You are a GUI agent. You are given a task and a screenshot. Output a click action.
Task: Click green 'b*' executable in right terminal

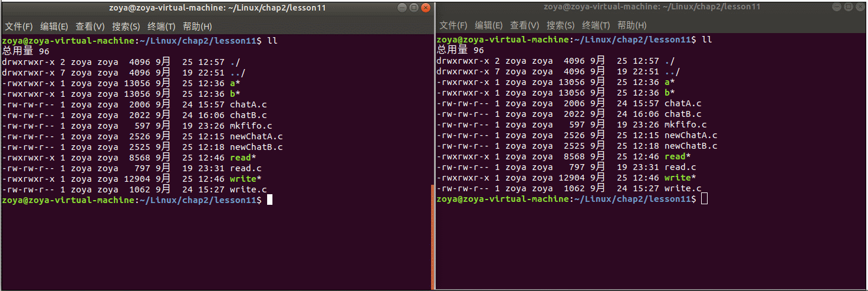pos(670,93)
